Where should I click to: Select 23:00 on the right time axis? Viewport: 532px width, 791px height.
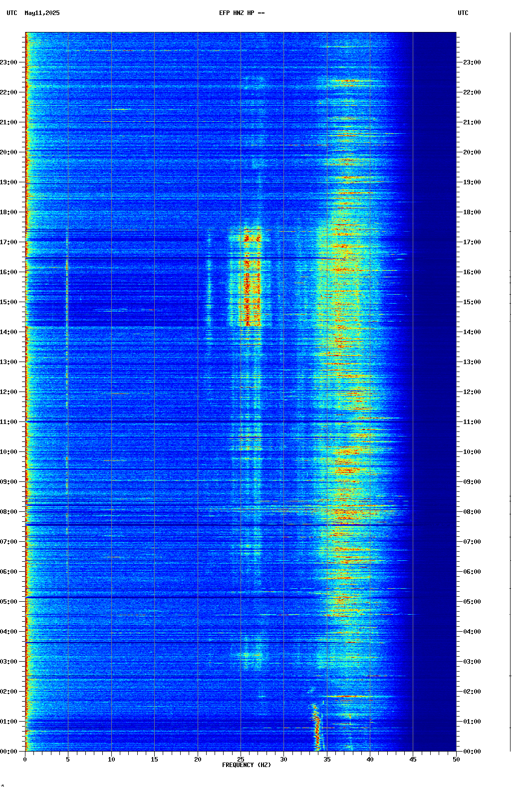pos(472,62)
